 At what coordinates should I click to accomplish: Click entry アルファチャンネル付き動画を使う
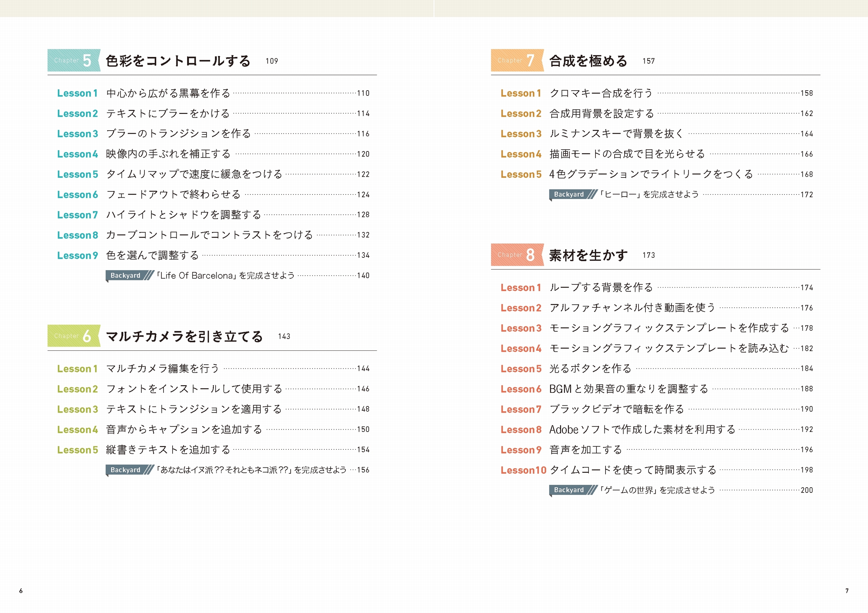pos(633,308)
